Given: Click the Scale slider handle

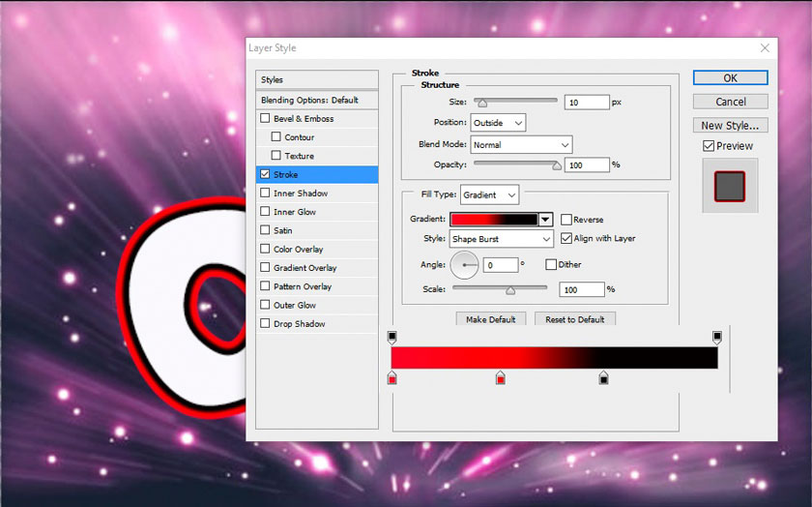Looking at the screenshot, I should tap(510, 290).
